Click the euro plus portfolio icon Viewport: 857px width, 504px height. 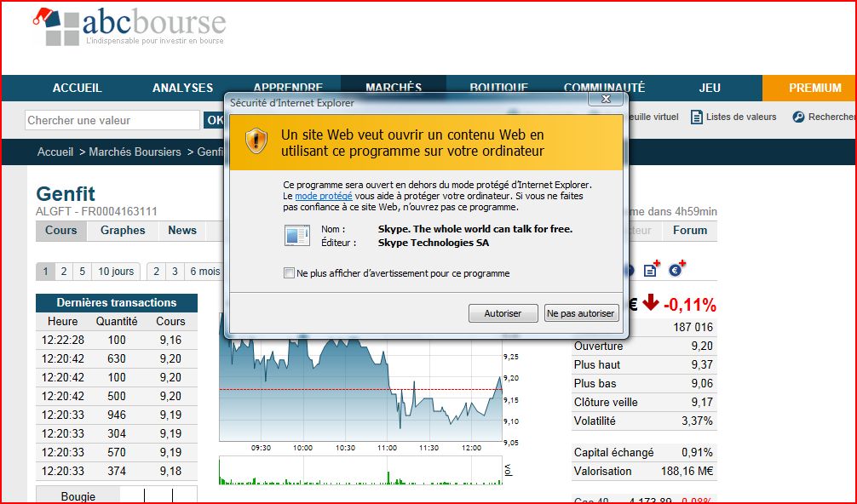pyautogui.click(x=677, y=269)
